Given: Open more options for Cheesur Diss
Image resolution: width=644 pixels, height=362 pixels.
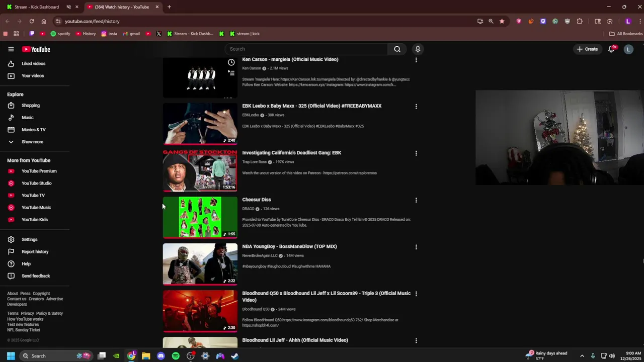Looking at the screenshot, I should 416,200.
